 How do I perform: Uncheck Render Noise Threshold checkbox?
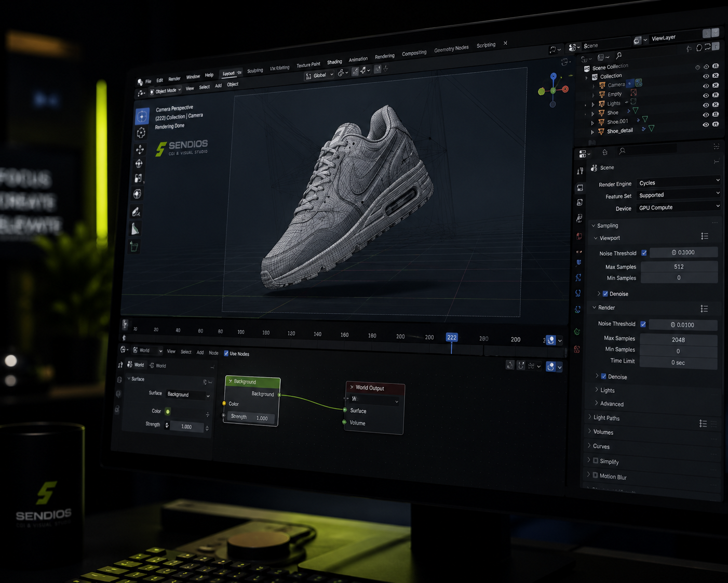[x=643, y=324]
